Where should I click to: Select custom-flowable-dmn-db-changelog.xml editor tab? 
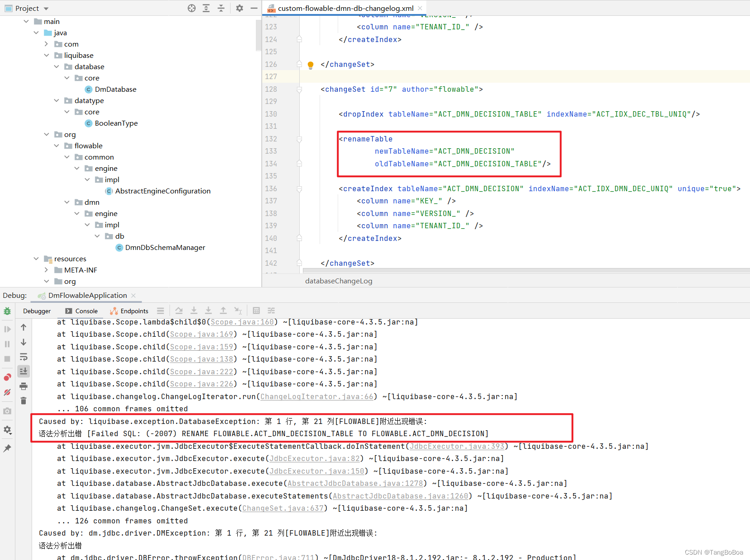point(345,8)
